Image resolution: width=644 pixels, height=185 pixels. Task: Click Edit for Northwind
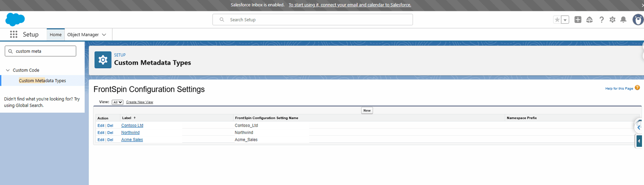pos(101,133)
